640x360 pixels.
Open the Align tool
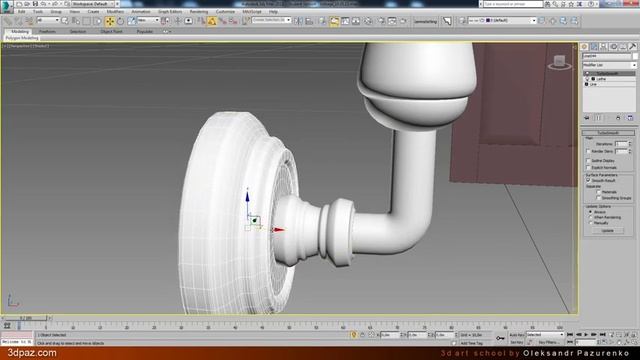(309, 21)
